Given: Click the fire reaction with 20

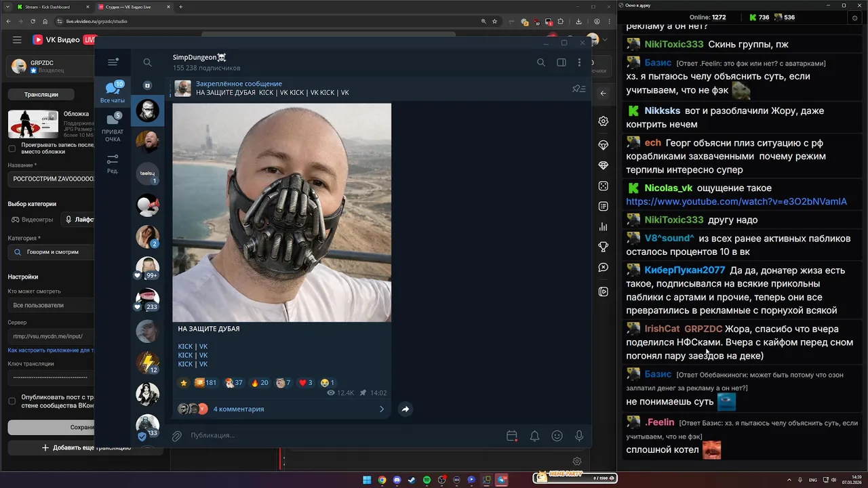Looking at the screenshot, I should point(260,383).
